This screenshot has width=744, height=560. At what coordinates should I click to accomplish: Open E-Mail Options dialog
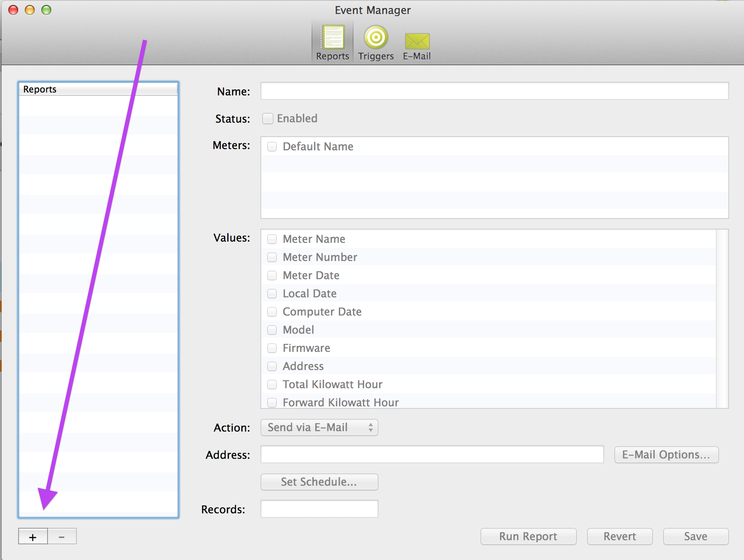pyautogui.click(x=666, y=454)
